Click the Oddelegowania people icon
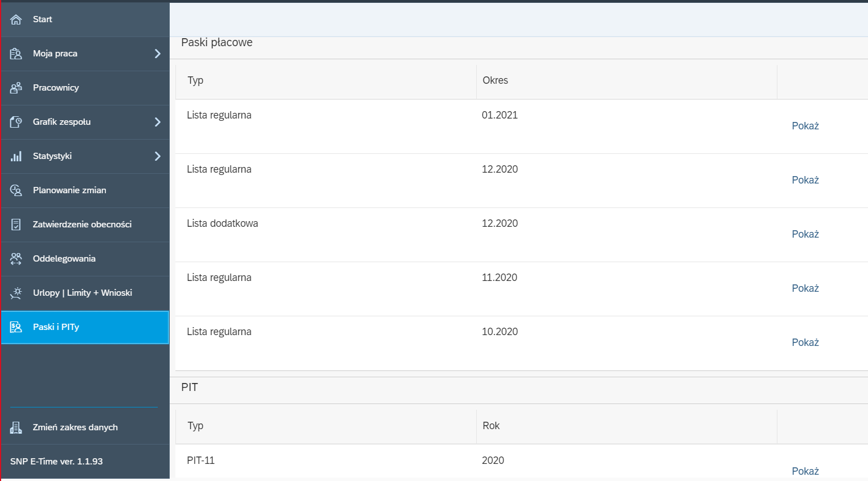Screen dimensions: 868x481 click(x=16, y=259)
